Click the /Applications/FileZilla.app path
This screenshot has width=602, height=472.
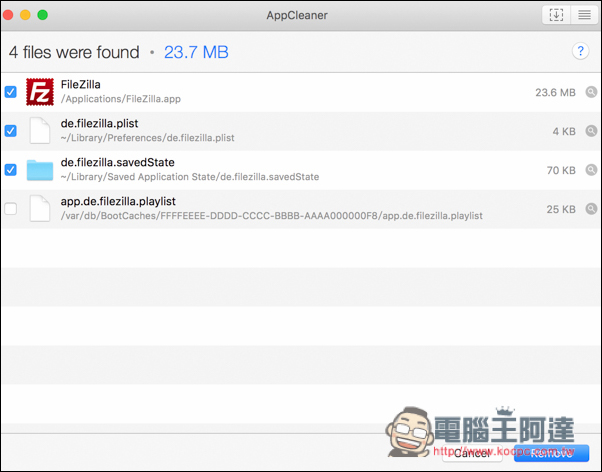point(121,99)
